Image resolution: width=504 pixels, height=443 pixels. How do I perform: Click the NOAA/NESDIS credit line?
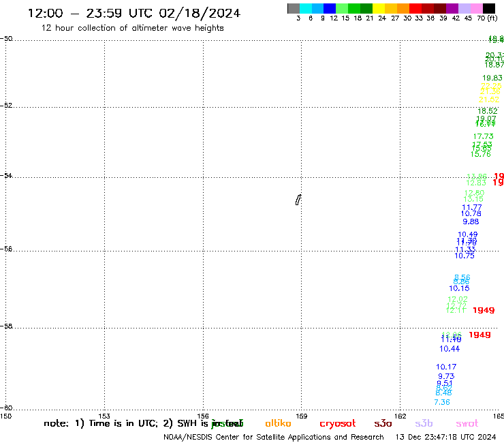[x=274, y=438]
